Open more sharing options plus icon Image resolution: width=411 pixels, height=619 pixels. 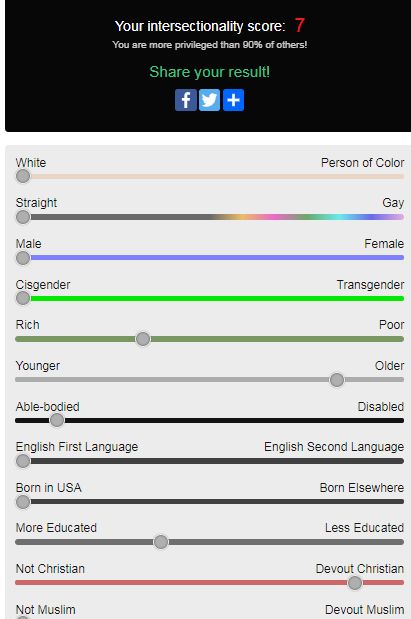click(233, 100)
